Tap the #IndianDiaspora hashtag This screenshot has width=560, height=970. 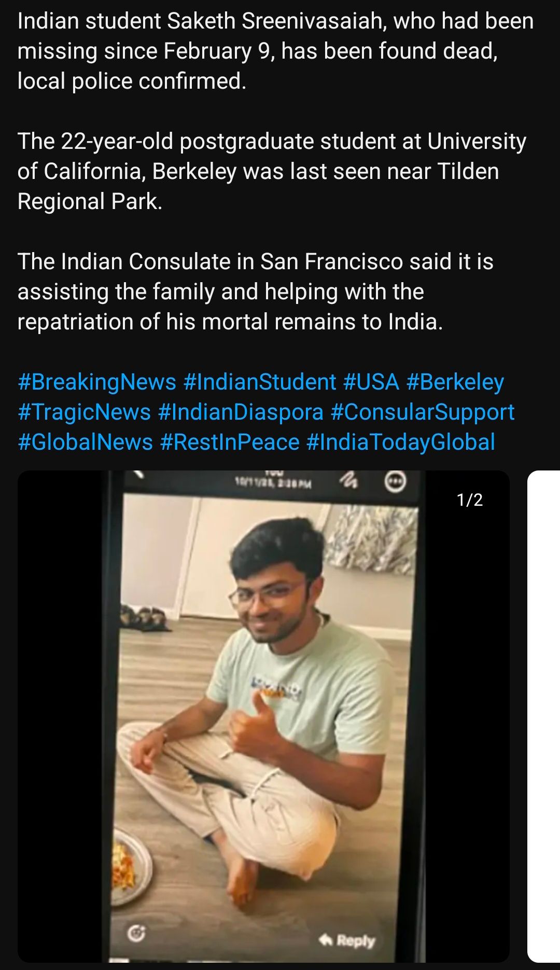(x=241, y=412)
